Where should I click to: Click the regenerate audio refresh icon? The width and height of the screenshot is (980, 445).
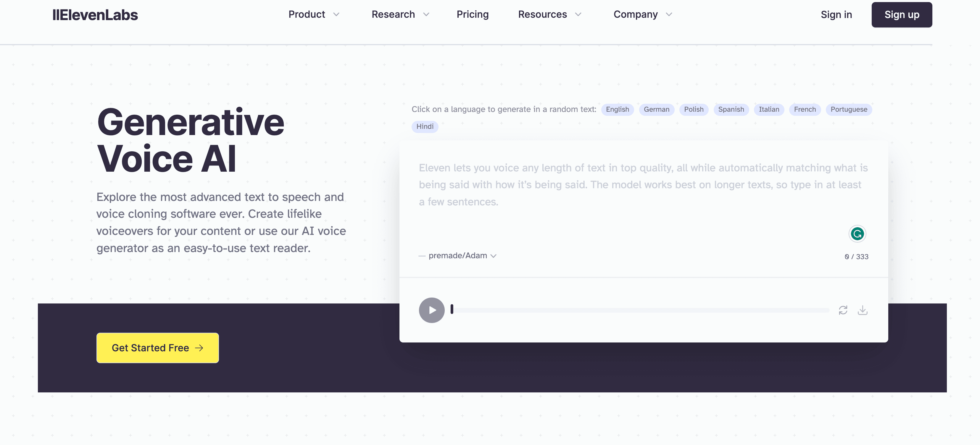click(843, 310)
